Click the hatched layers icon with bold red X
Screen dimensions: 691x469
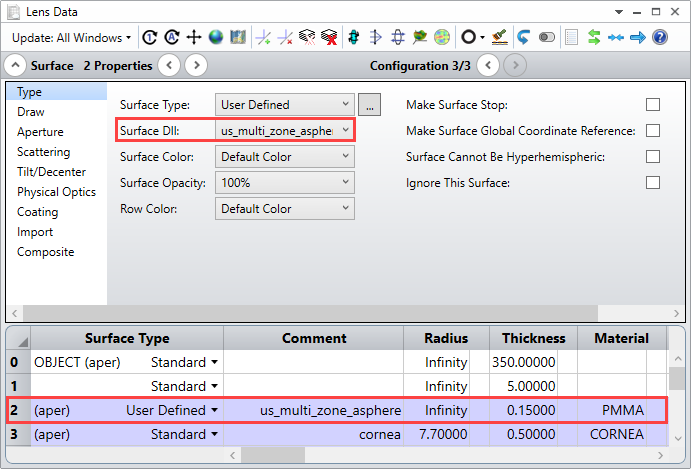tap(329, 37)
